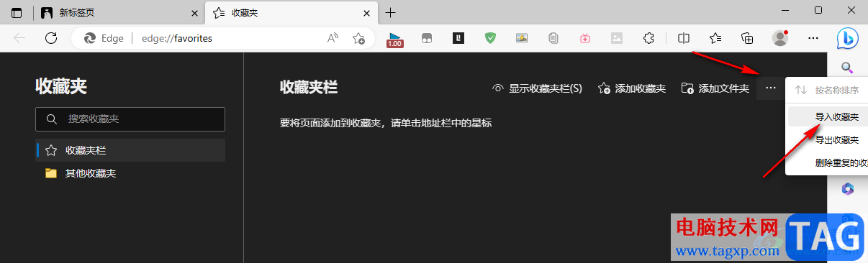Image resolution: width=868 pixels, height=263 pixels.
Task: Select 导入收藏夹 menu entry
Action: 828,116
